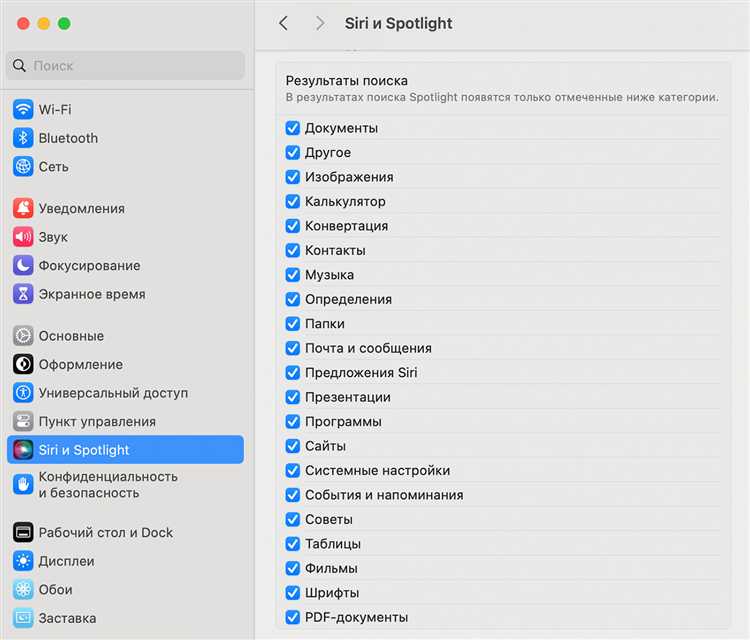This screenshot has width=750, height=640.
Task: Switch to Рабочий стол и Dock
Action: tap(105, 533)
